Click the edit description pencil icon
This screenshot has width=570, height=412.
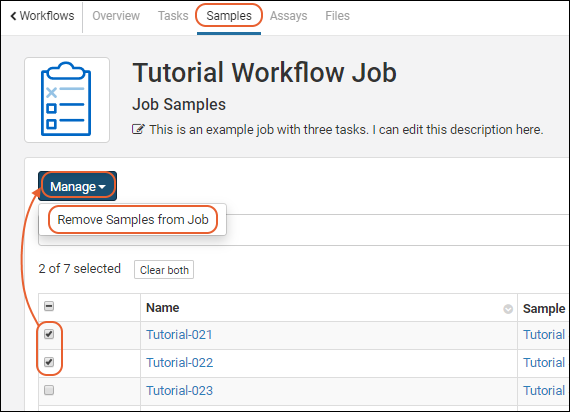(138, 129)
